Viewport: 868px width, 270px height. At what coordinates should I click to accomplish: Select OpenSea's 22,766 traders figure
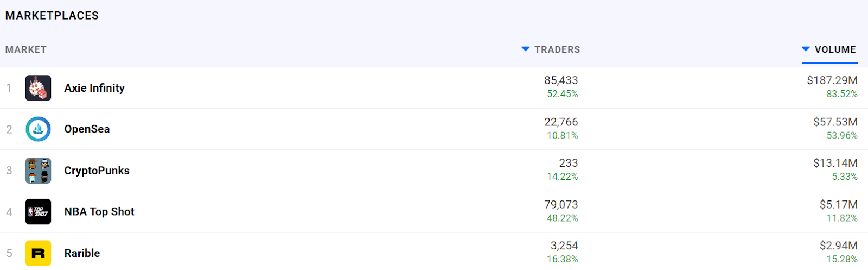pyautogui.click(x=561, y=122)
